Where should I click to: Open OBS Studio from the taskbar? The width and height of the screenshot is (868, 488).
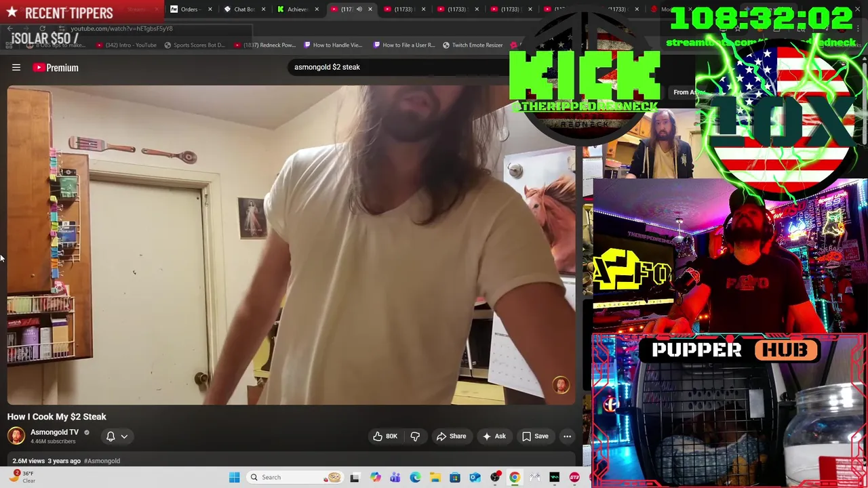coord(495,477)
